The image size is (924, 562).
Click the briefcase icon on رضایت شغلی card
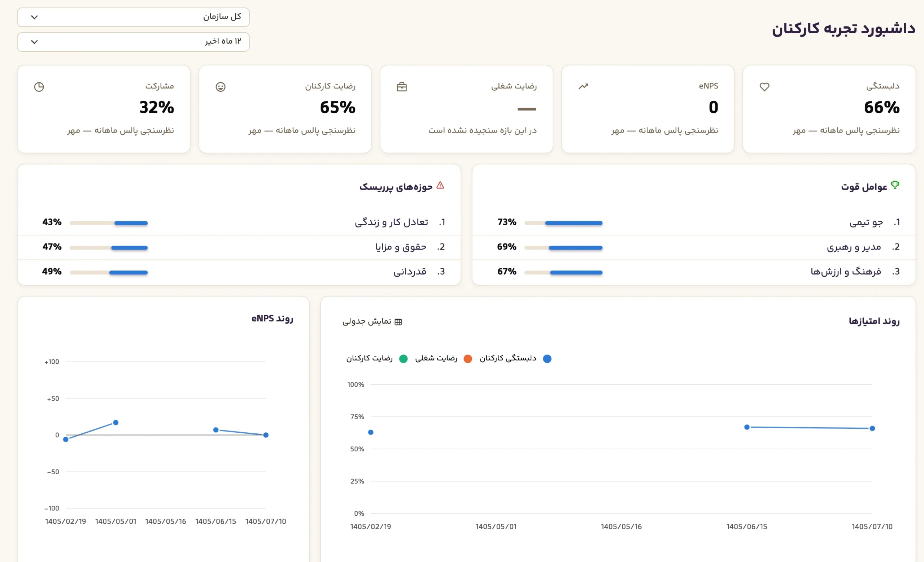[402, 87]
